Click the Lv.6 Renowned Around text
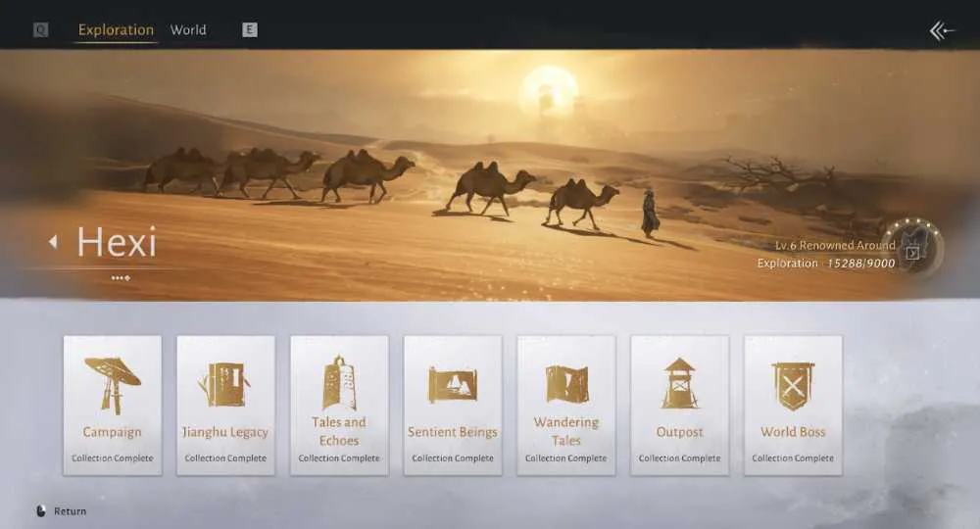 [835, 246]
